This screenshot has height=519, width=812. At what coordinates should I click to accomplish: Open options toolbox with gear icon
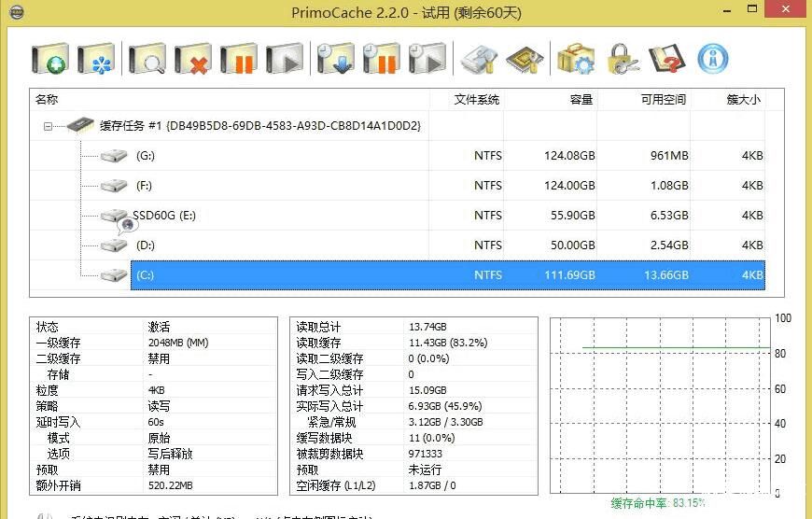pyautogui.click(x=576, y=59)
